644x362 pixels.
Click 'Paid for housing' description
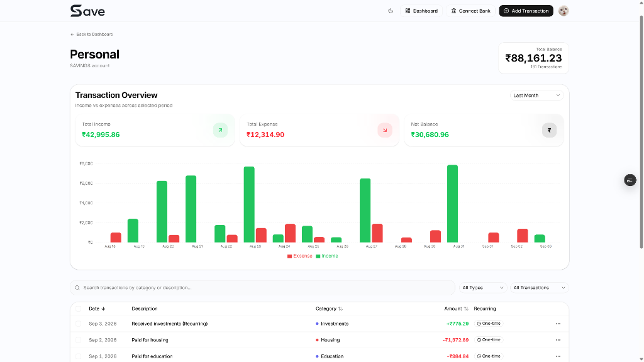click(150, 340)
